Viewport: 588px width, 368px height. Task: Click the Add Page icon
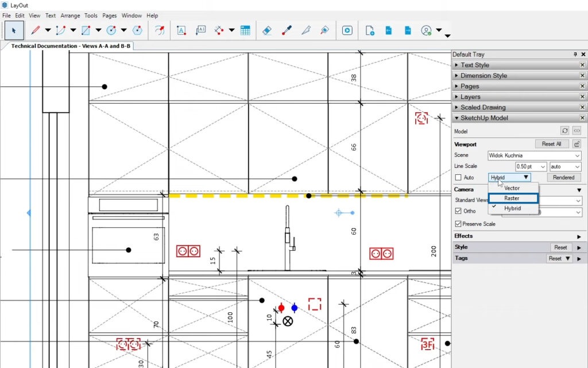[x=370, y=30]
